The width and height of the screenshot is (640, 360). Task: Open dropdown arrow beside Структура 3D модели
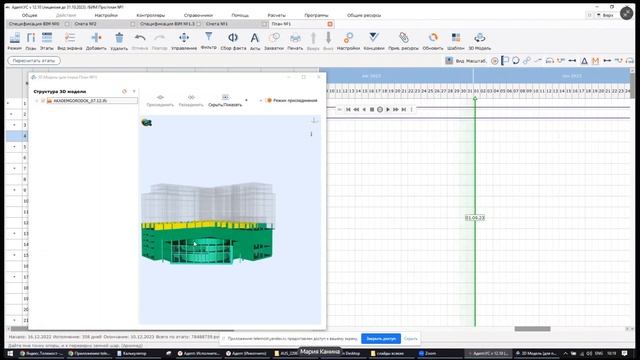(x=134, y=91)
